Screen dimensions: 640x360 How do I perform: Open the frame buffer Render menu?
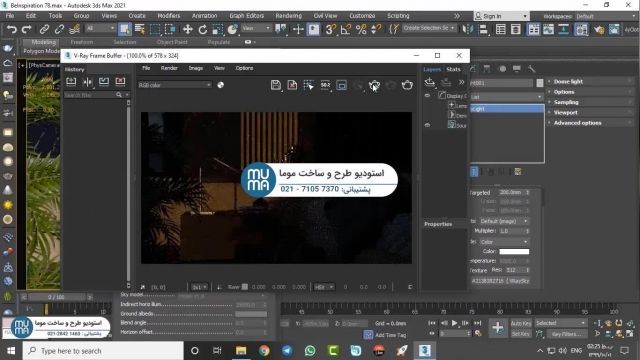169,68
